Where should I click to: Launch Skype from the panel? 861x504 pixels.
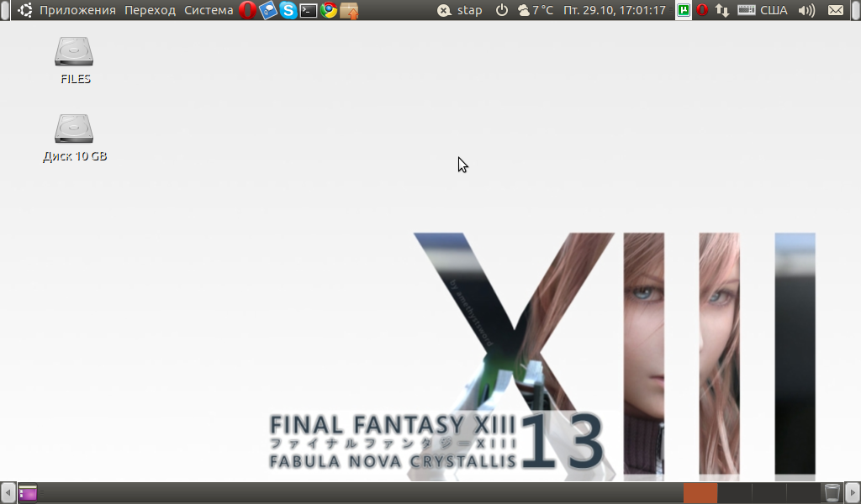pyautogui.click(x=288, y=10)
